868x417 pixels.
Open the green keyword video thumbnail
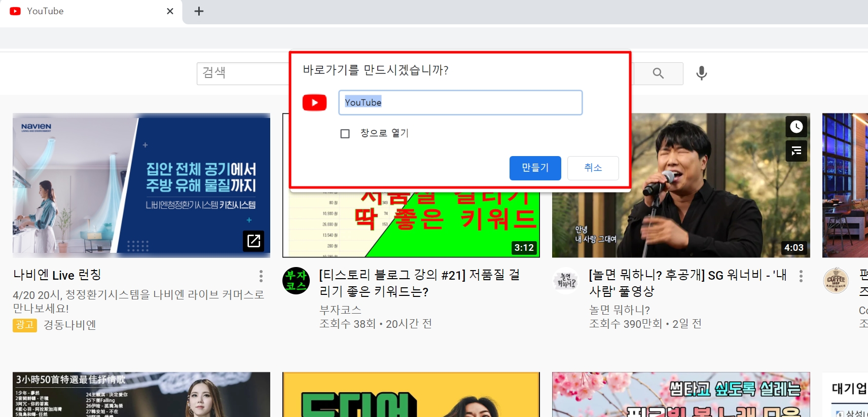click(x=411, y=223)
